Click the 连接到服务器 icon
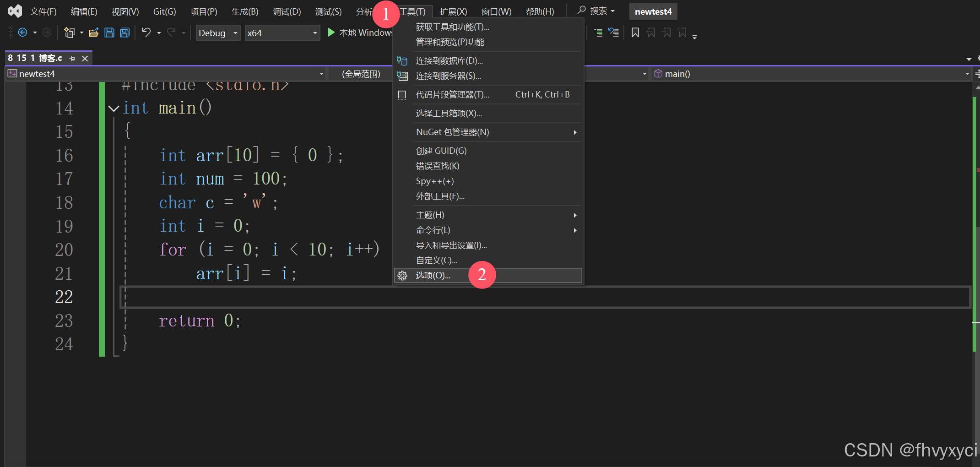This screenshot has height=467, width=980. click(402, 76)
